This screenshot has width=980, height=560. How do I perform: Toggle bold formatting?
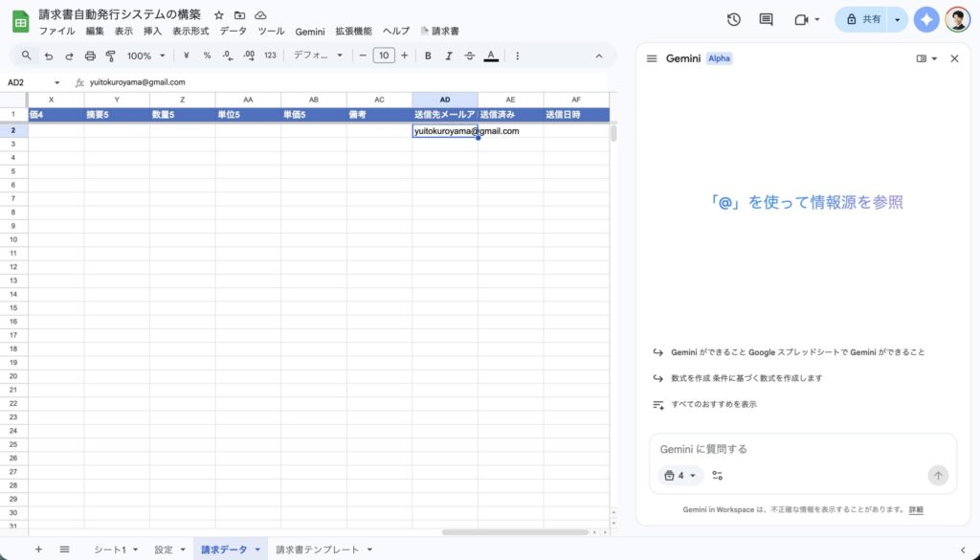click(x=428, y=56)
